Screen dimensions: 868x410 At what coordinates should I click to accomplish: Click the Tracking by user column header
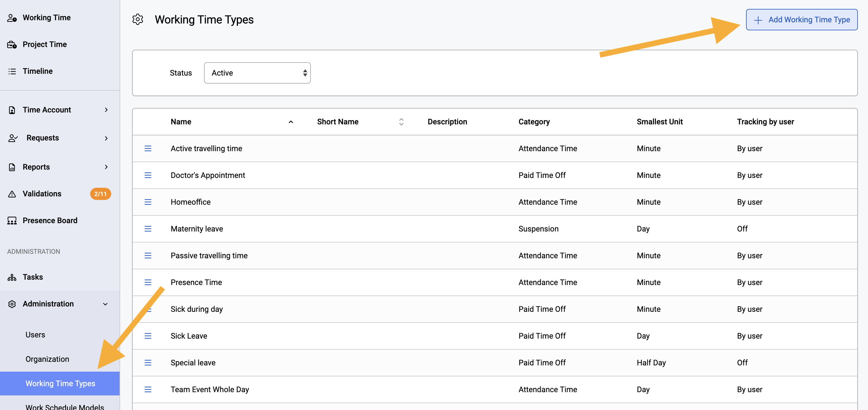(765, 122)
